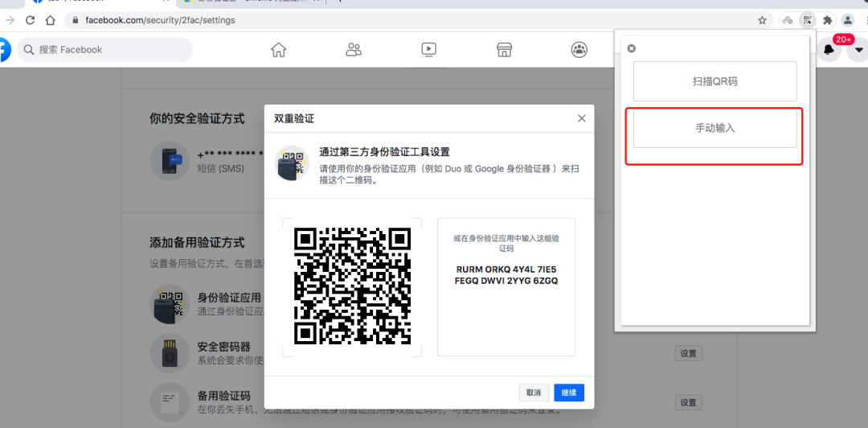Click the 你的安全验证方式 heading
Viewport: 868px width, 428px height.
pyautogui.click(x=197, y=118)
